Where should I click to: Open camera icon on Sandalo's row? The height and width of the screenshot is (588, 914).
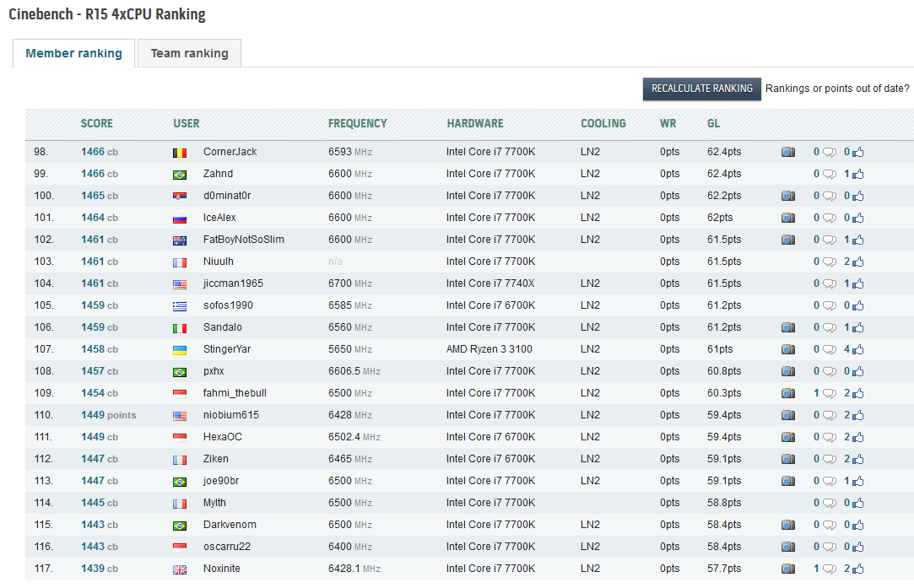[787, 328]
